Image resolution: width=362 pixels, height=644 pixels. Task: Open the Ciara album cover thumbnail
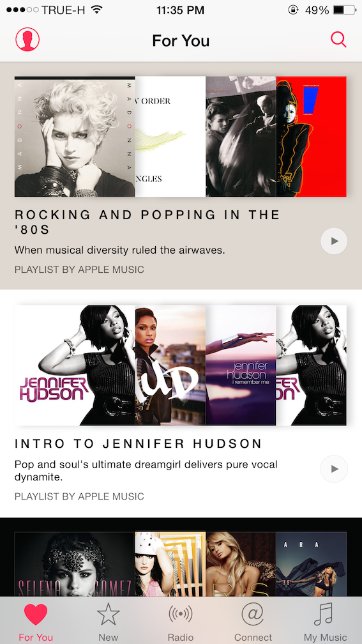311,564
